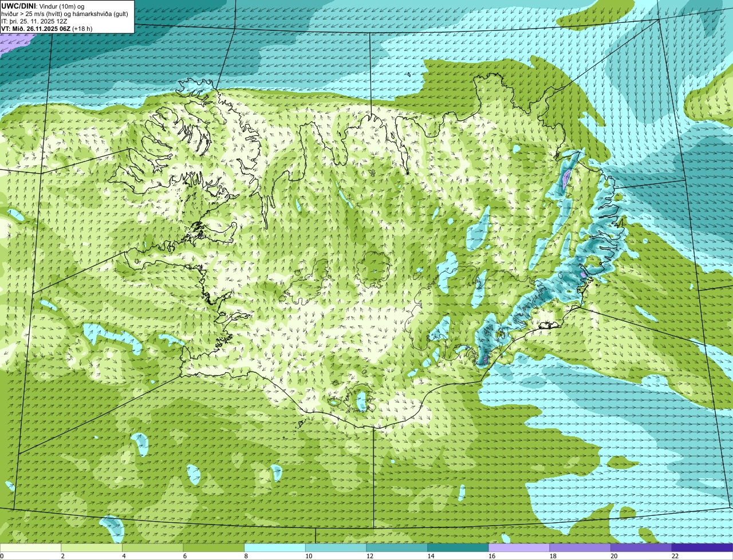Viewport: 733px width, 560px height.
Task: Click the "12" legend scale label
Action: [x=369, y=556]
